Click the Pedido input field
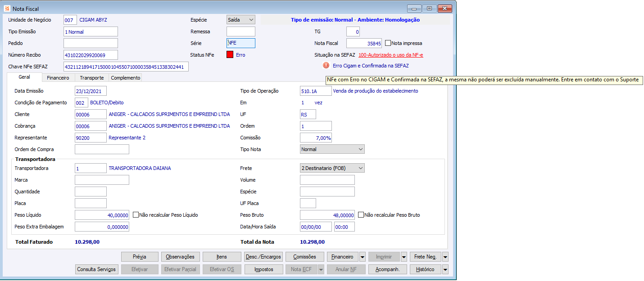The height and width of the screenshot is (281, 644). 91,43
